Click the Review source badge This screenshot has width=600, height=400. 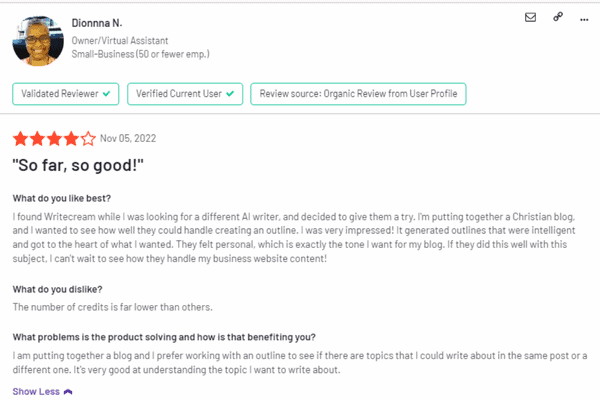pyautogui.click(x=358, y=94)
